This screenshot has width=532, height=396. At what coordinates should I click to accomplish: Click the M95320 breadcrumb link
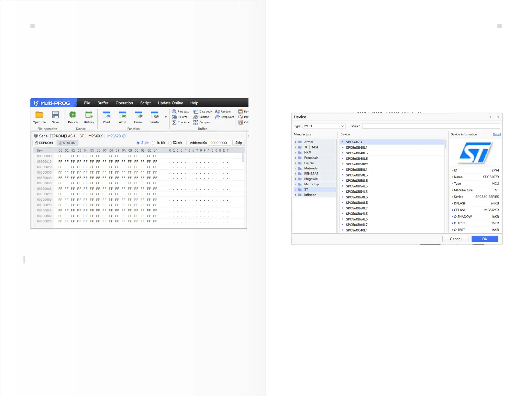(x=114, y=136)
